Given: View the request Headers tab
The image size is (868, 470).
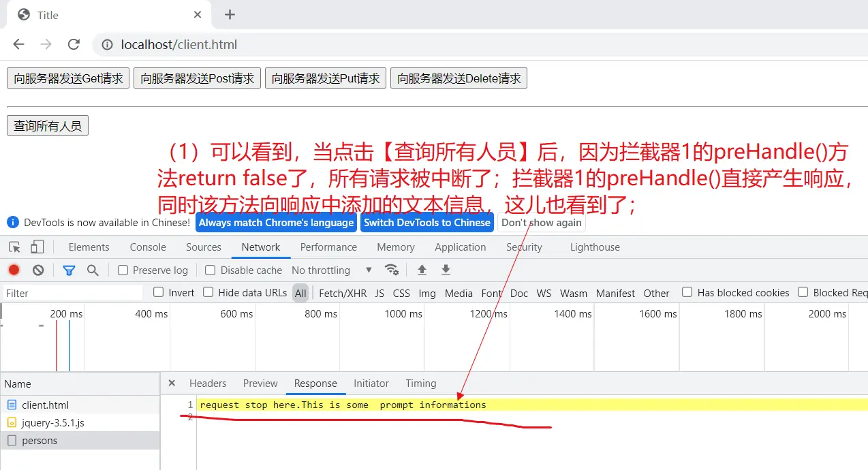Looking at the screenshot, I should point(208,383).
